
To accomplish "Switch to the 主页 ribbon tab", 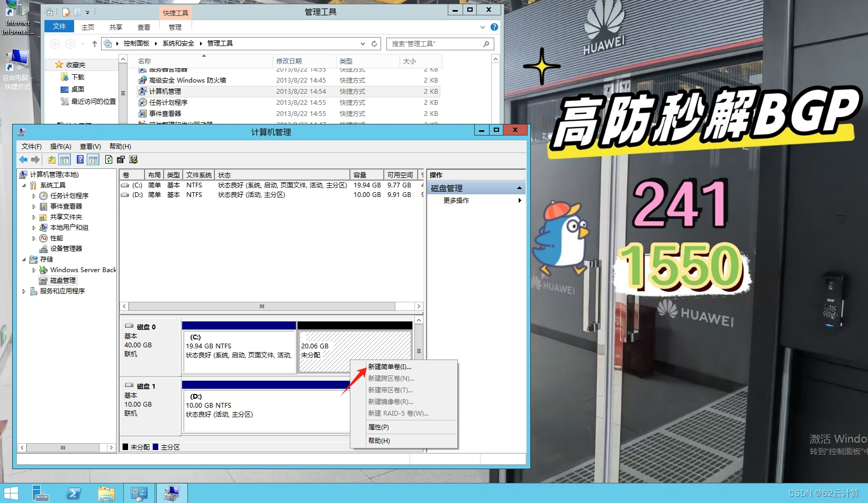I will point(88,27).
